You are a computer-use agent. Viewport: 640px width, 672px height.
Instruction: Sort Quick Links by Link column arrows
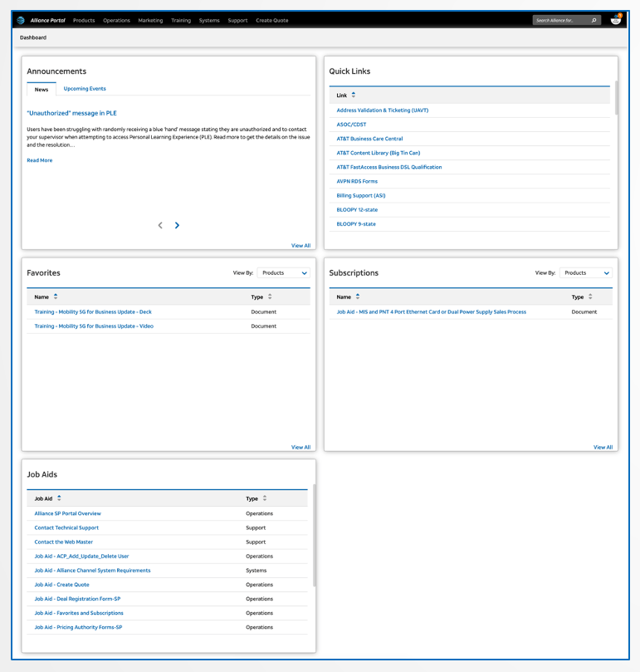[x=354, y=96]
